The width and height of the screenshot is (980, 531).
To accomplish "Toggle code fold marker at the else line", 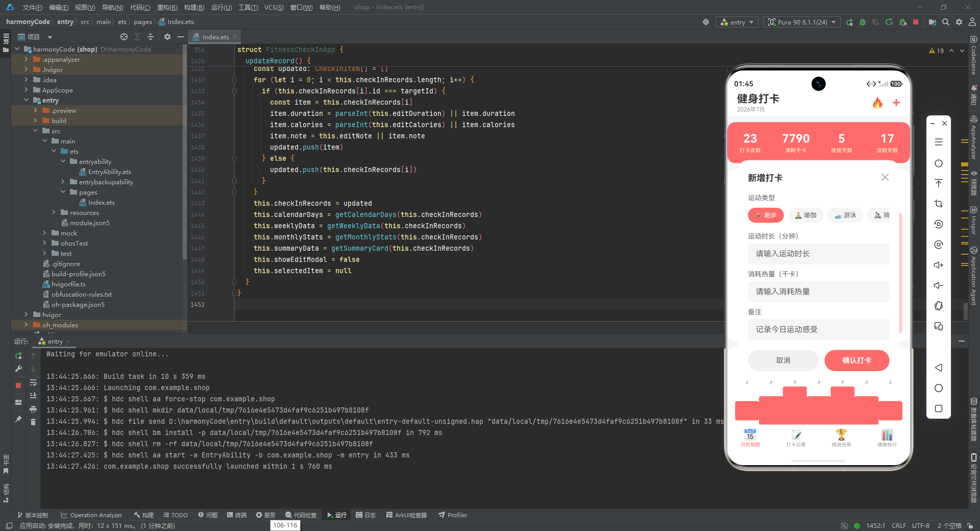I will coord(234,158).
